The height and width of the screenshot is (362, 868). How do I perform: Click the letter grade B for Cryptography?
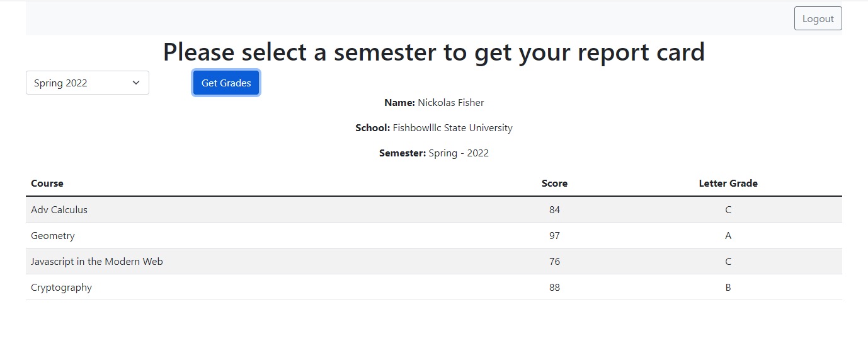tap(728, 288)
